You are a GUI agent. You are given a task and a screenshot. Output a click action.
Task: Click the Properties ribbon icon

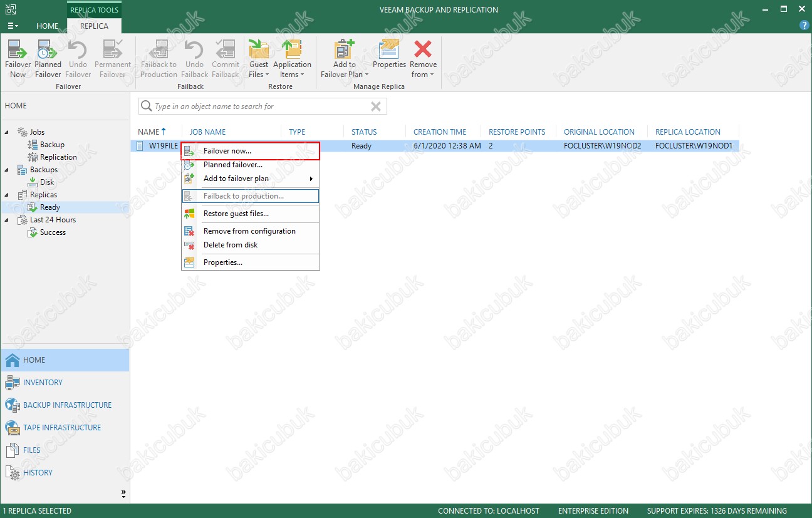click(x=389, y=54)
